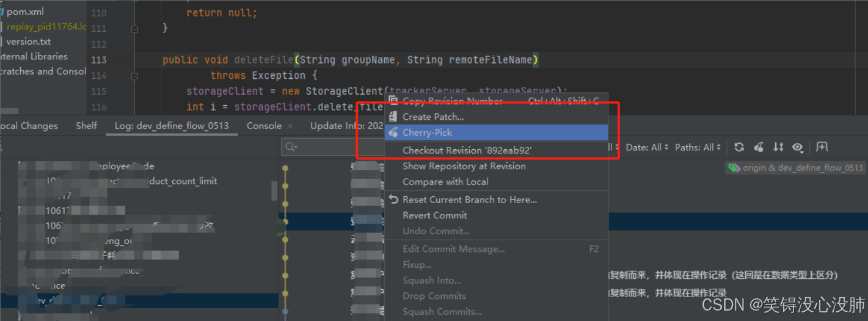The width and height of the screenshot is (868, 321).
Task: Open Scratches and Consoles tree node
Action: pyautogui.click(x=43, y=71)
